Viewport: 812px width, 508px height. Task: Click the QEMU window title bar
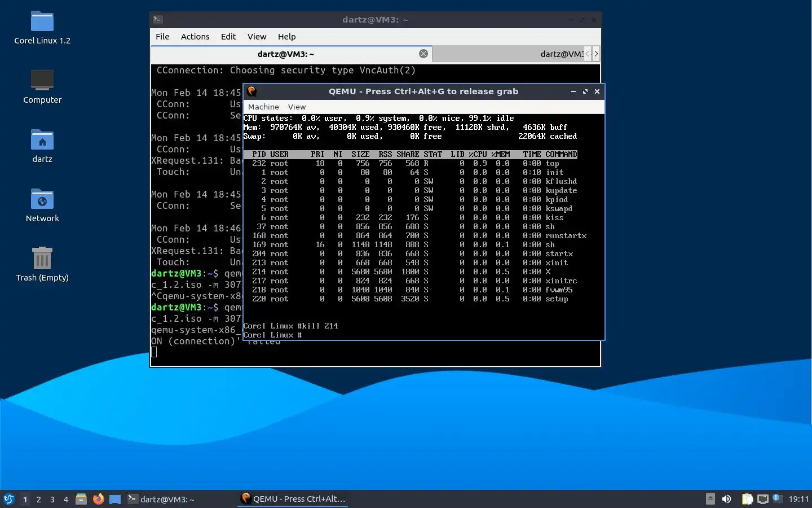(x=423, y=91)
